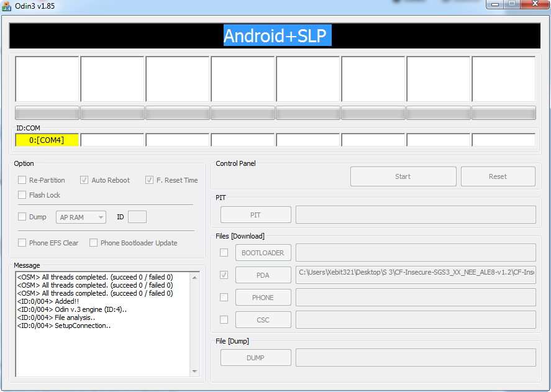The height and width of the screenshot is (392, 551).
Task: Click the PHONE file path field
Action: pyautogui.click(x=416, y=298)
